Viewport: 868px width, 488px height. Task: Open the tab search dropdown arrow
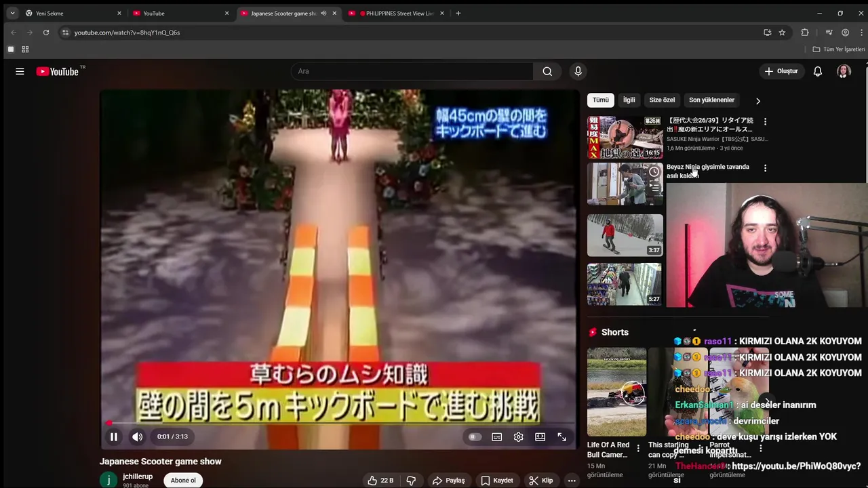point(12,14)
